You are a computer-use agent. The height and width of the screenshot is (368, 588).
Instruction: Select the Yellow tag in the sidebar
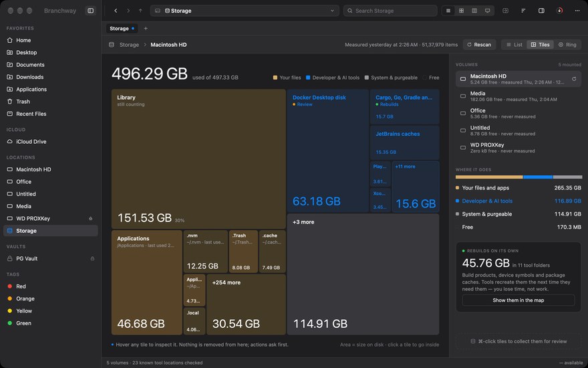pos(51,311)
